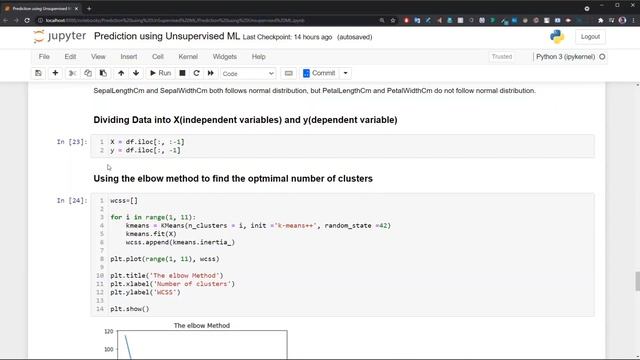Click the Last Checkpoint text
The width and height of the screenshot is (640, 360).
coord(287,37)
